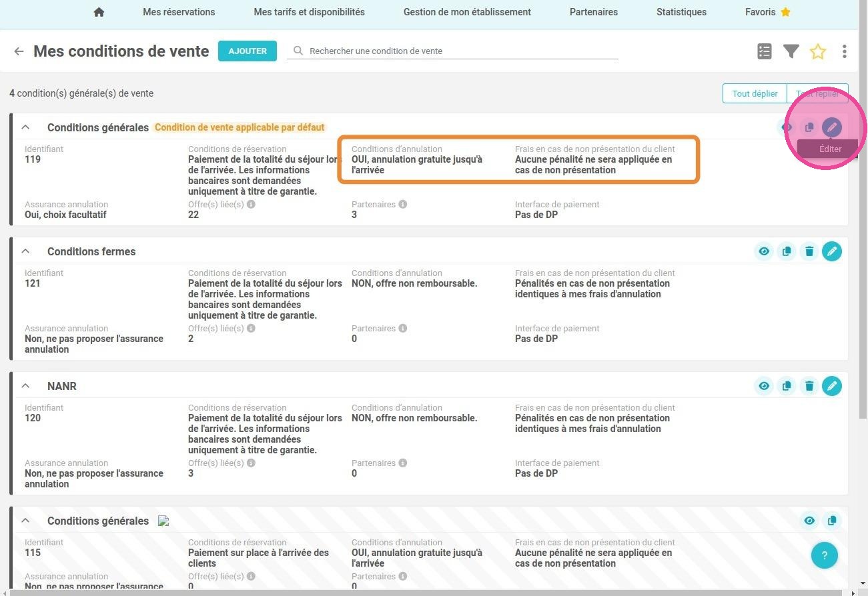Open Gestion de mon établissement menu
Screen dimensions: 868x596
467,12
